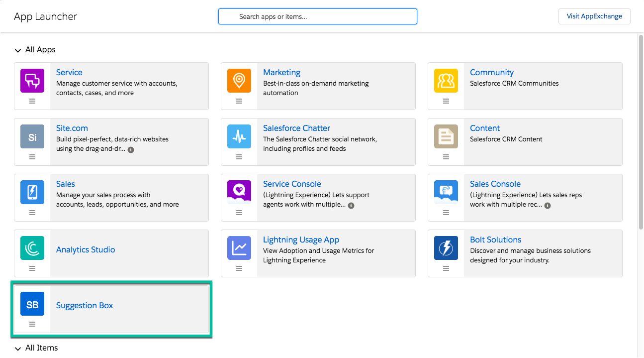Viewport: 644px width, 358px height.
Task: Click info icon on Site.com description
Action: (131, 149)
